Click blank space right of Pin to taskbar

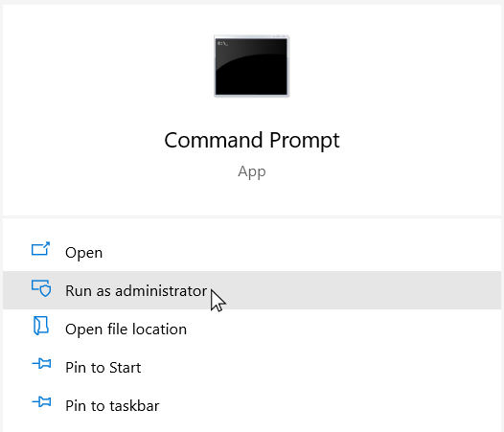pyautogui.click(x=332, y=405)
